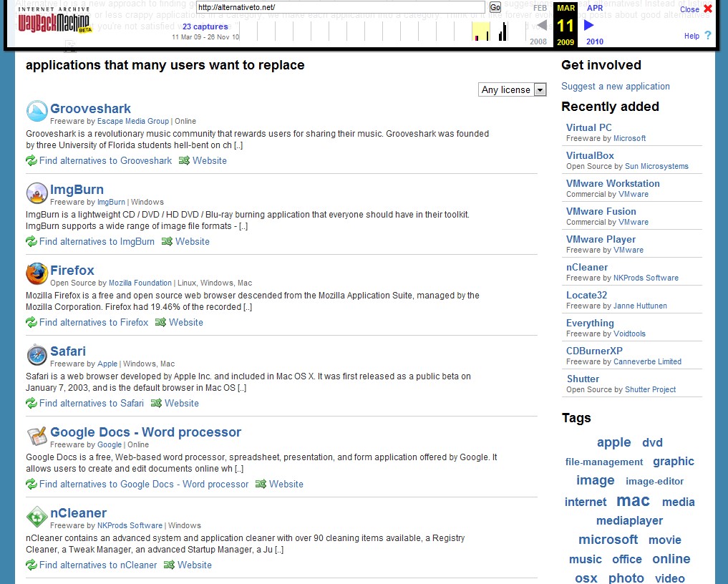Click the website icon in nCleaner row
Viewport: 728px width, 584px height.
tap(169, 565)
